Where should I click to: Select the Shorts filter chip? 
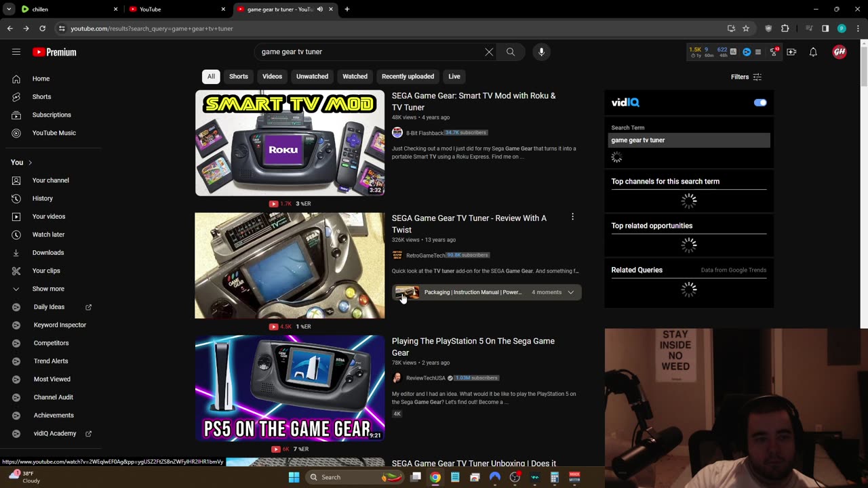[239, 77]
